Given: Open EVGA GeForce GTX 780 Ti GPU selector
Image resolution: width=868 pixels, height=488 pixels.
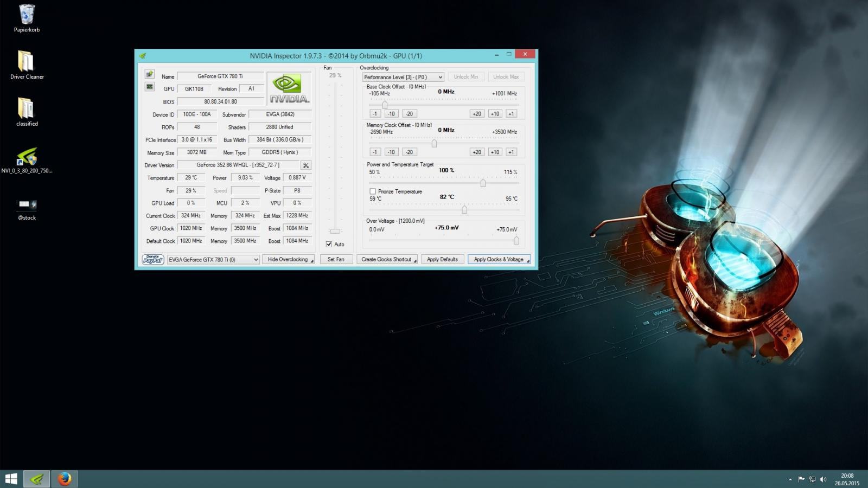Looking at the screenshot, I should [x=213, y=260].
